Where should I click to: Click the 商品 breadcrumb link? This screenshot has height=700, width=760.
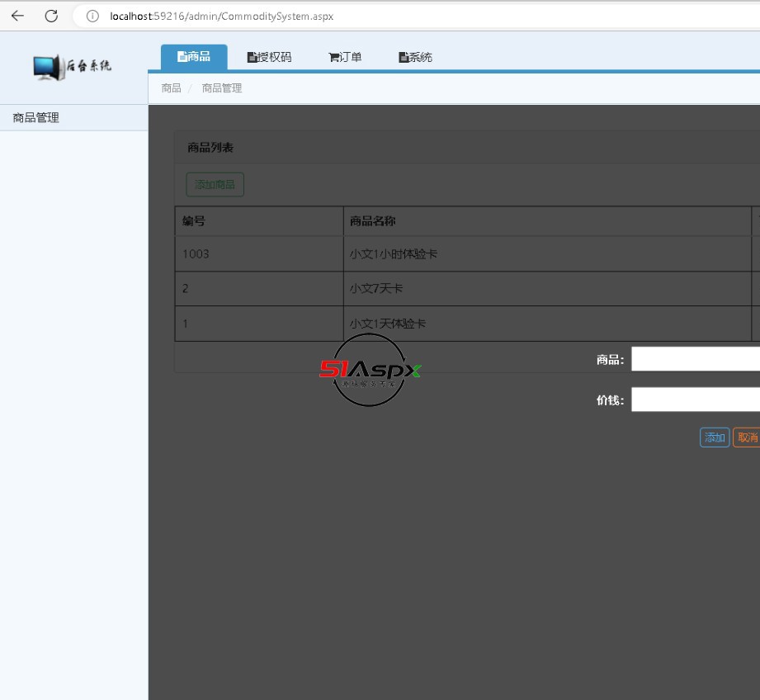click(x=171, y=87)
